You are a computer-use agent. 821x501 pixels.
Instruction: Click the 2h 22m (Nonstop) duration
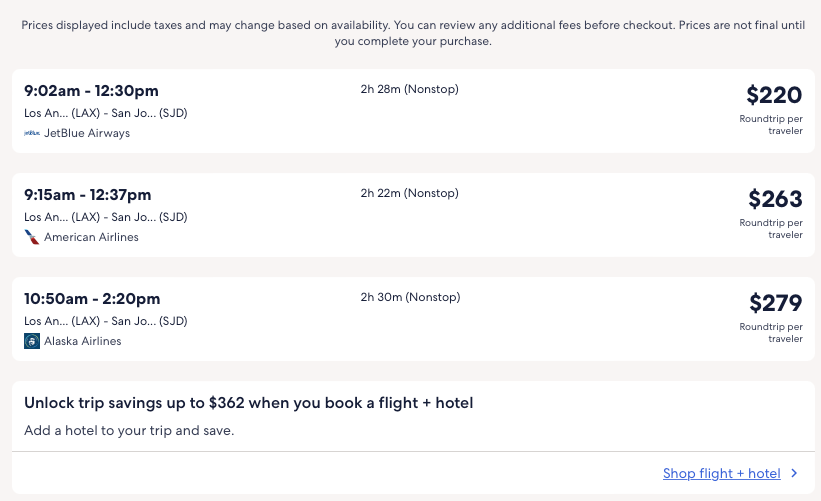409,193
